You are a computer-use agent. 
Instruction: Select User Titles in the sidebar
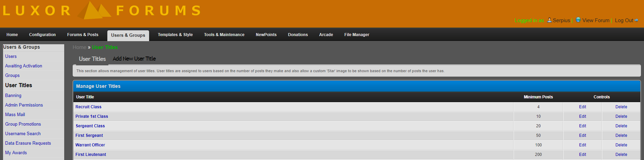pyautogui.click(x=19, y=85)
